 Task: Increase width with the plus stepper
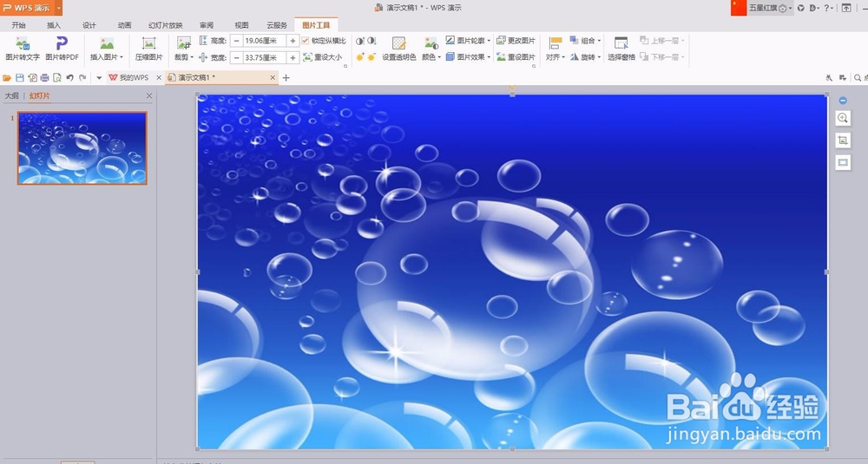[x=293, y=57]
